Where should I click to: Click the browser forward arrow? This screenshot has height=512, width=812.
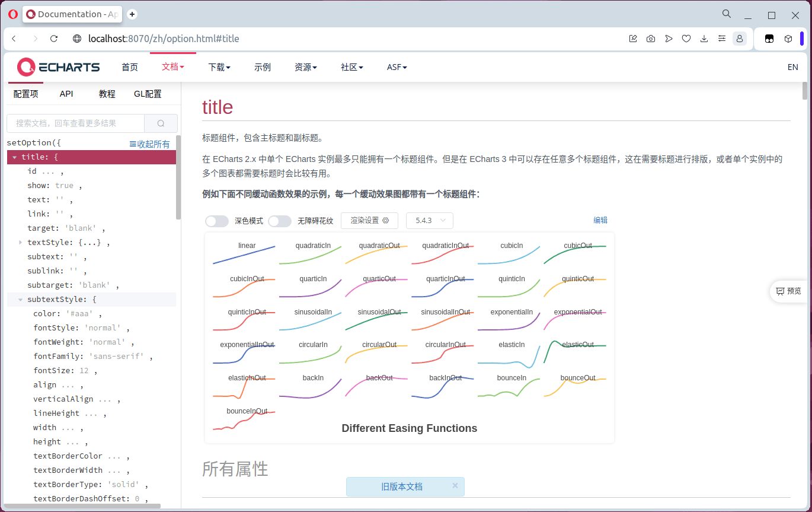pos(35,39)
